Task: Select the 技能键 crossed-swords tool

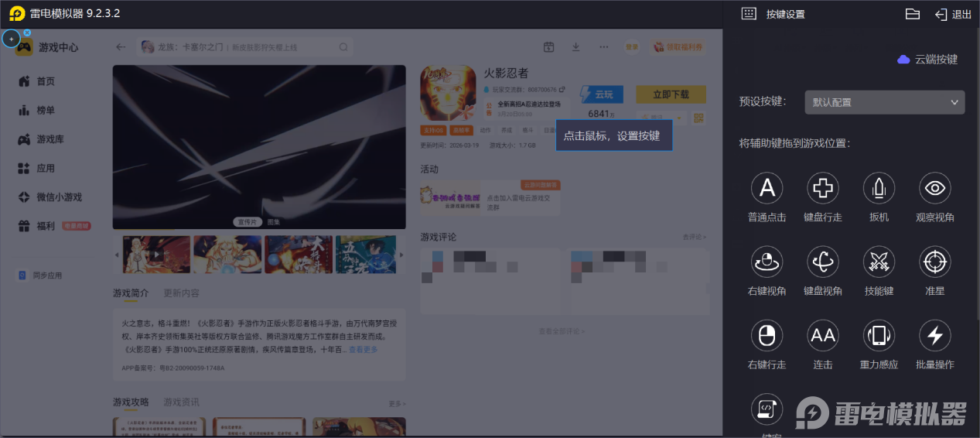Action: click(879, 262)
